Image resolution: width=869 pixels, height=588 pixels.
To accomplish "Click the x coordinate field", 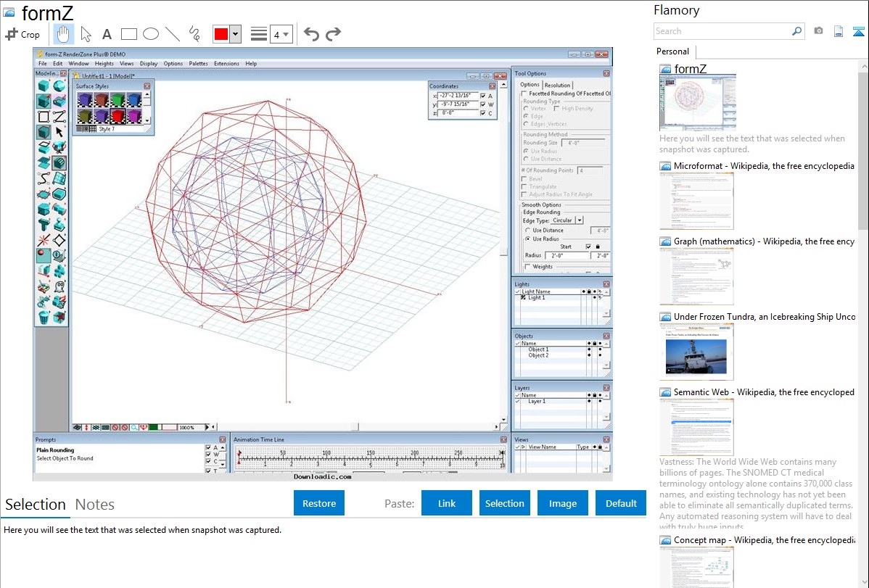I will [x=458, y=96].
